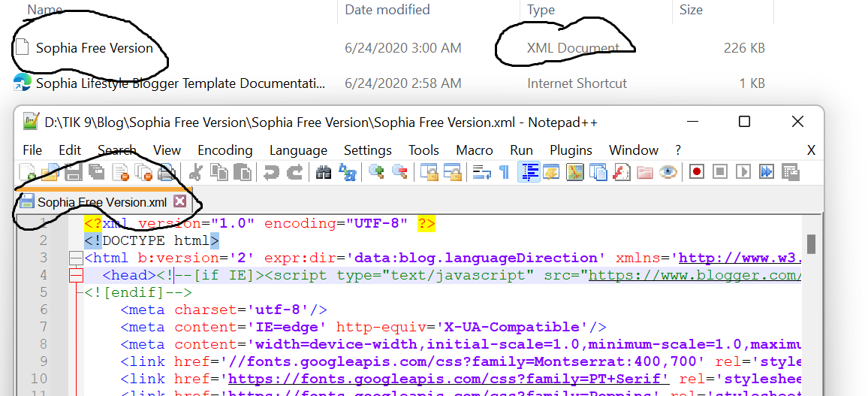868x396 pixels.
Task: Start recording a macro
Action: tap(696, 171)
